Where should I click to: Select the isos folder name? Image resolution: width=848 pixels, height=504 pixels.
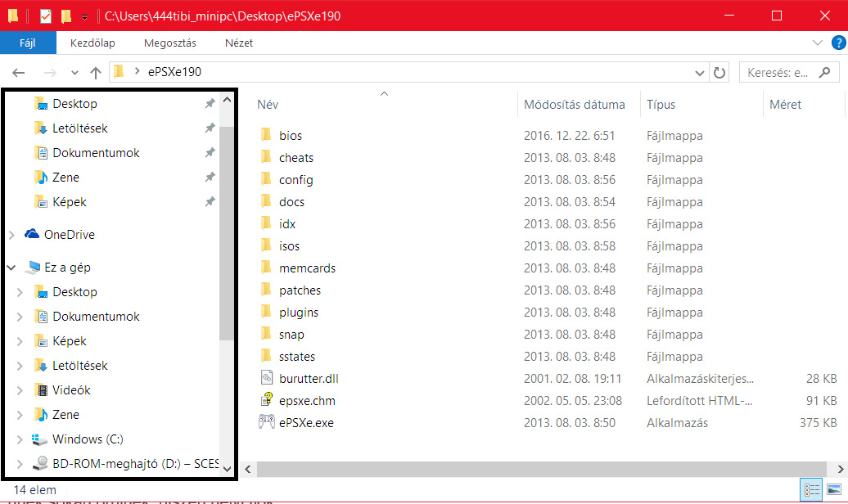(x=289, y=246)
